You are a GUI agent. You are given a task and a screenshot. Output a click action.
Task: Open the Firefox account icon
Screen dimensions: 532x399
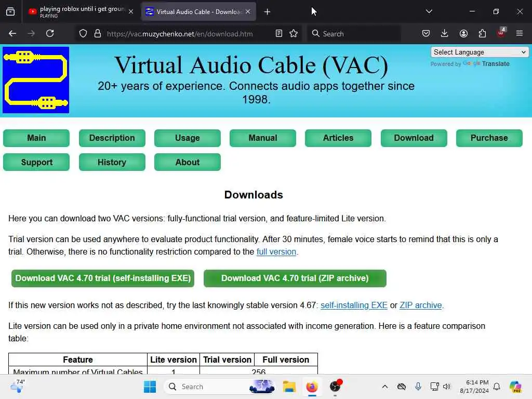(463, 33)
